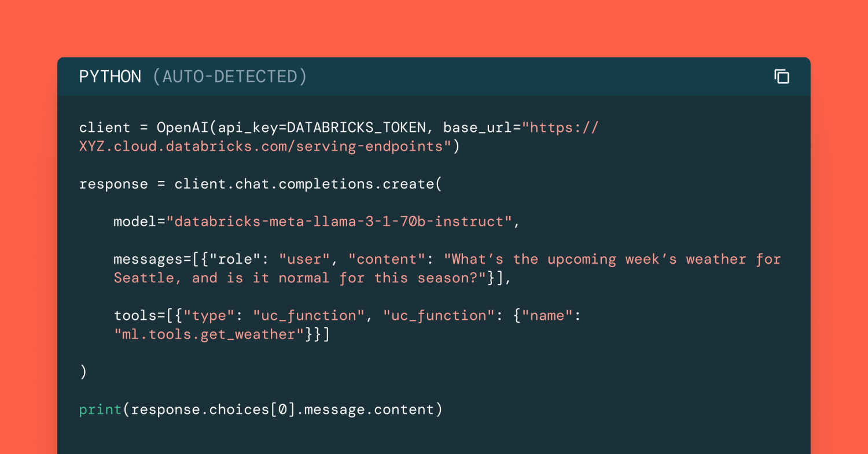The height and width of the screenshot is (454, 868).
Task: Click the PYTHON language label
Action: 110,77
